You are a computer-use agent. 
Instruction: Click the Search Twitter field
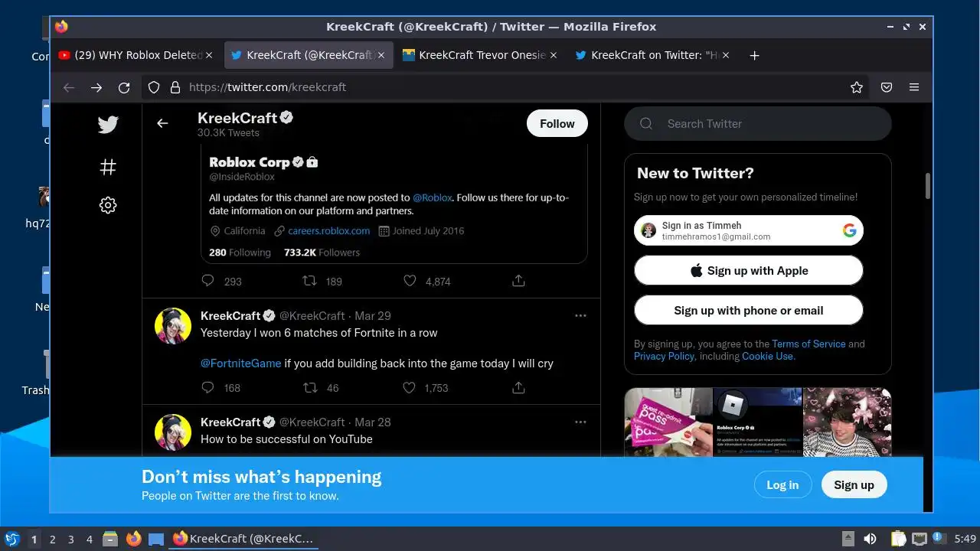758,123
